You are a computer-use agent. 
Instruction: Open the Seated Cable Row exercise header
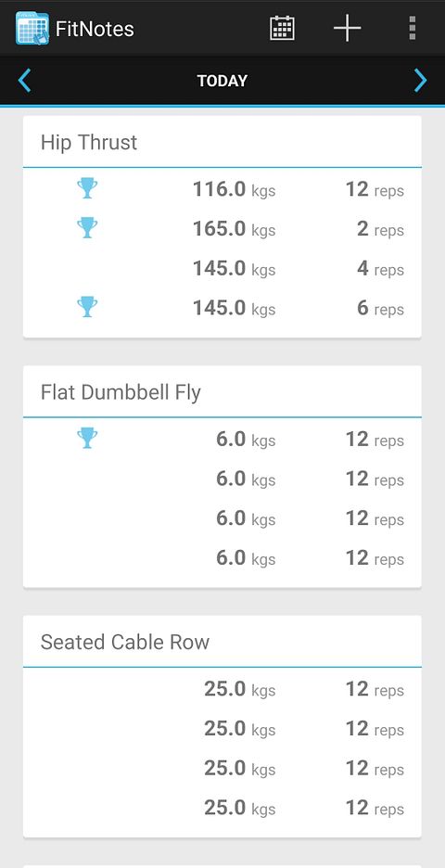click(x=222, y=642)
